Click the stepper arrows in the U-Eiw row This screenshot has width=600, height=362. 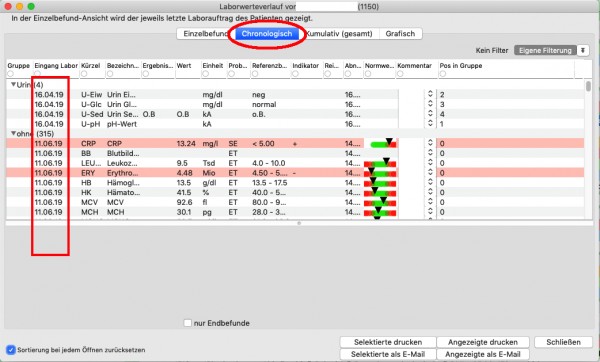pyautogui.click(x=430, y=94)
